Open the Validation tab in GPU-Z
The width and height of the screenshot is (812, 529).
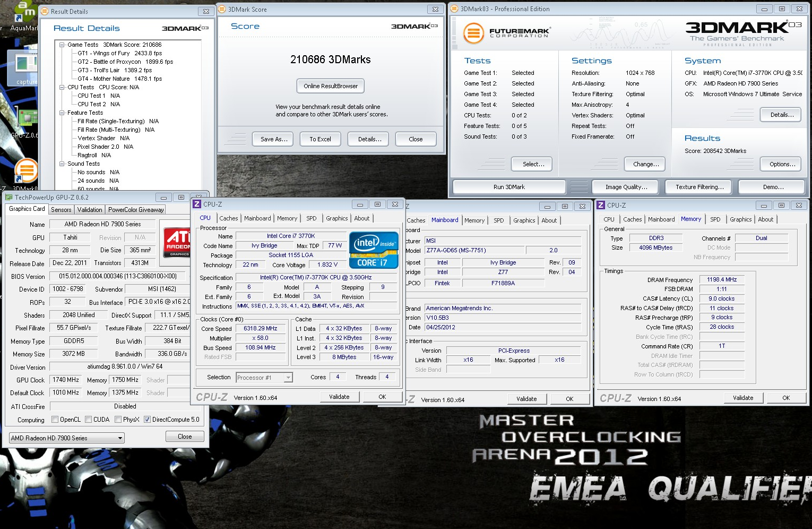click(x=90, y=210)
